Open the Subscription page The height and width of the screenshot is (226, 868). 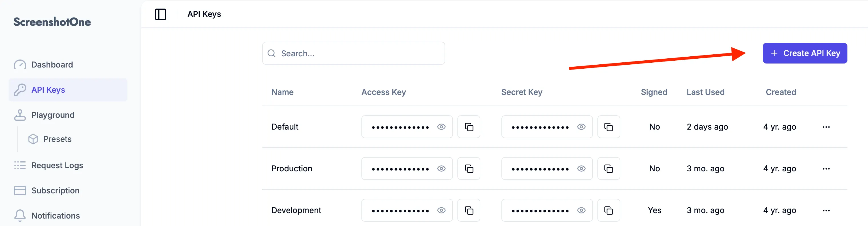pos(55,190)
